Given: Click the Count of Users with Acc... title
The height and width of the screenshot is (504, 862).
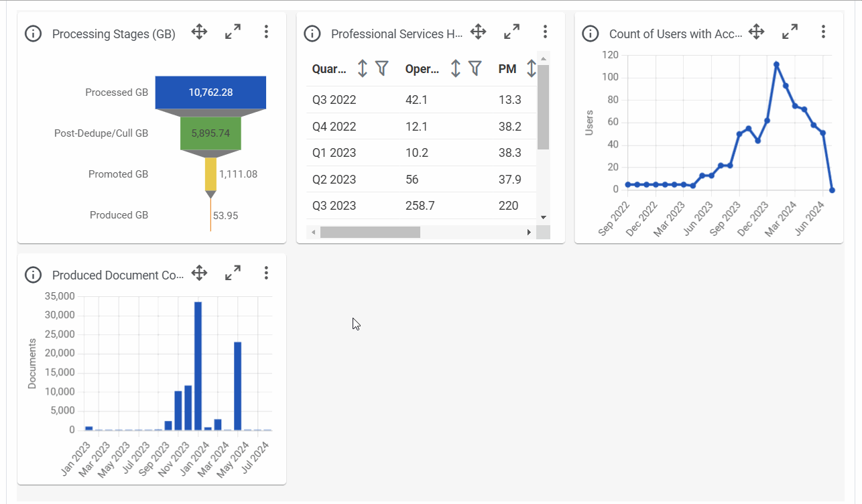Looking at the screenshot, I should point(676,34).
